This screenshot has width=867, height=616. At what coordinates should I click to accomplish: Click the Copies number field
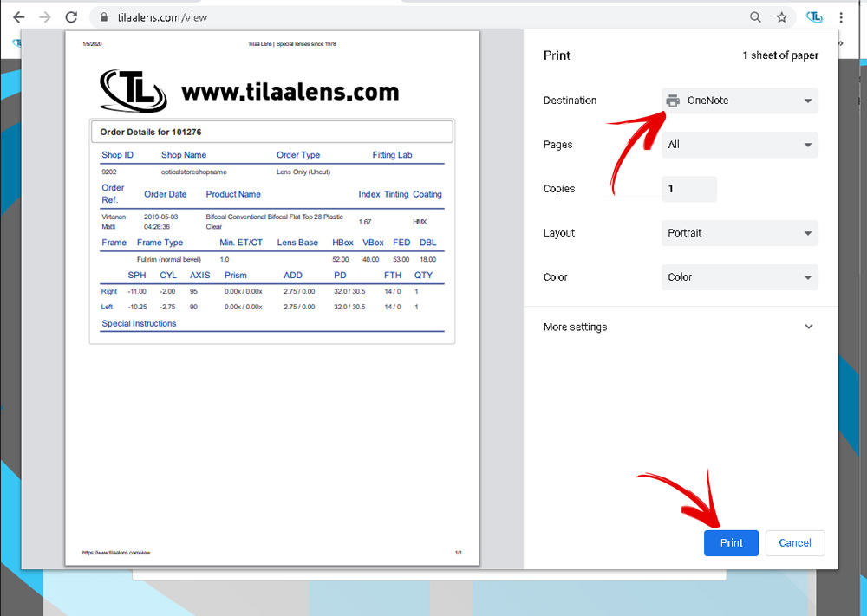point(688,189)
